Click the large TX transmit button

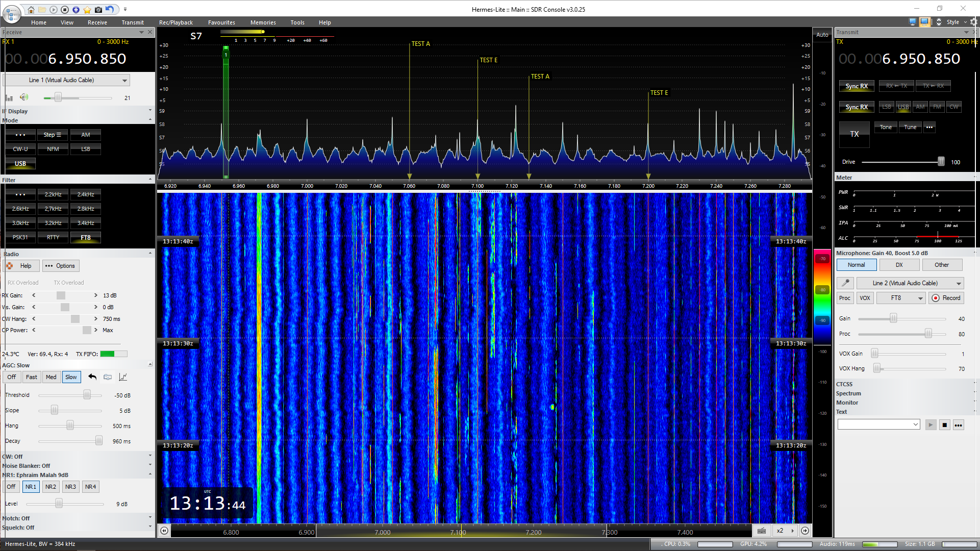click(x=855, y=134)
